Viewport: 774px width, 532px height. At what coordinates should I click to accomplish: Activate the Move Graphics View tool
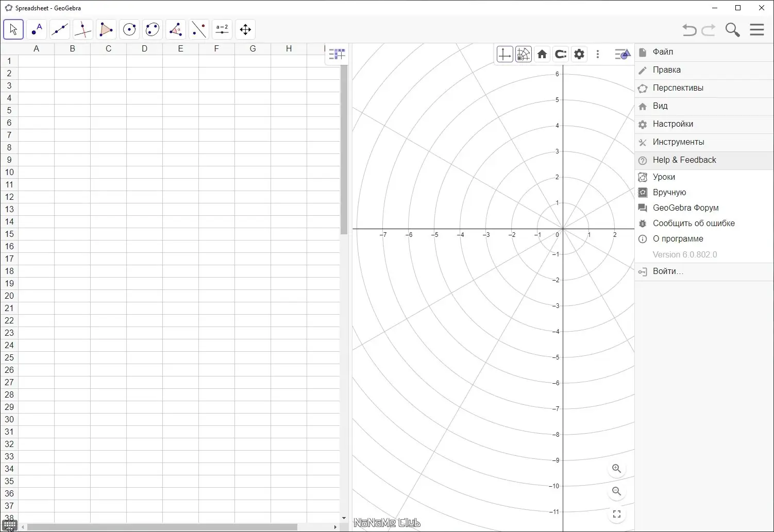click(x=245, y=29)
